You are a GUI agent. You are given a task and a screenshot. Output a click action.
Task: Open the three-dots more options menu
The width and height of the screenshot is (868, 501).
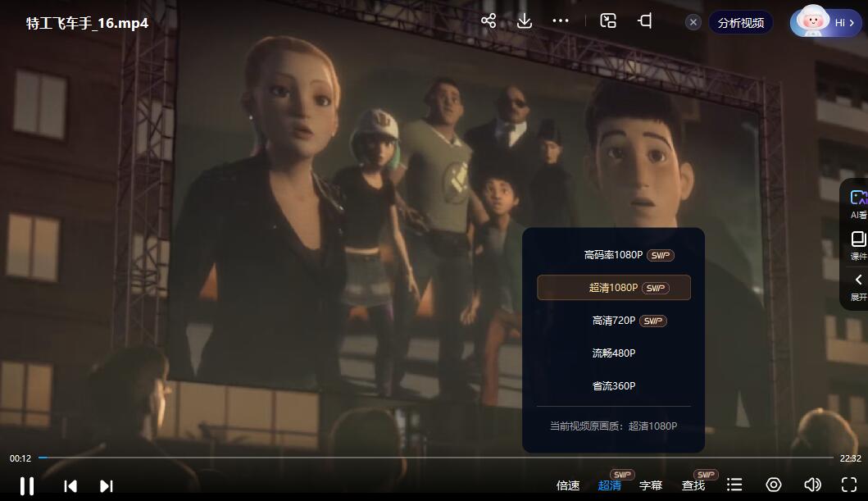pos(560,21)
